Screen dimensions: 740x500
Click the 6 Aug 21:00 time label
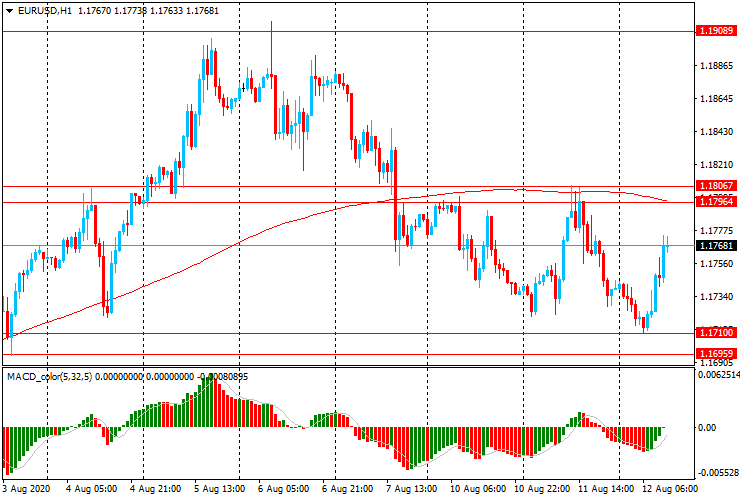click(x=348, y=489)
